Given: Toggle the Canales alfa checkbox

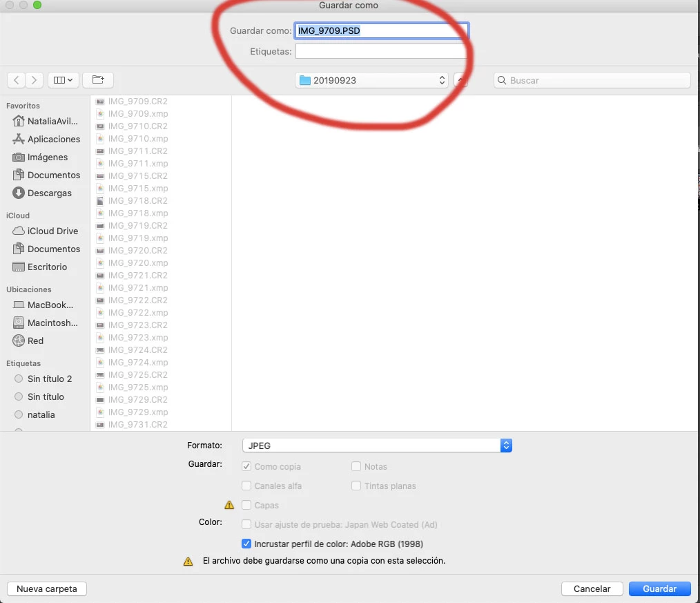Looking at the screenshot, I should [x=246, y=486].
